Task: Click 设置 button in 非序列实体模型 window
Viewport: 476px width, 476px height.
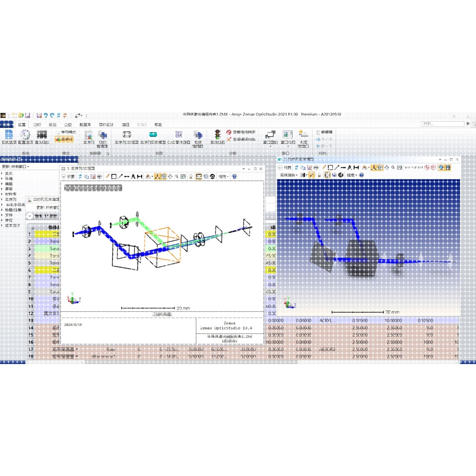Action: 285,168
